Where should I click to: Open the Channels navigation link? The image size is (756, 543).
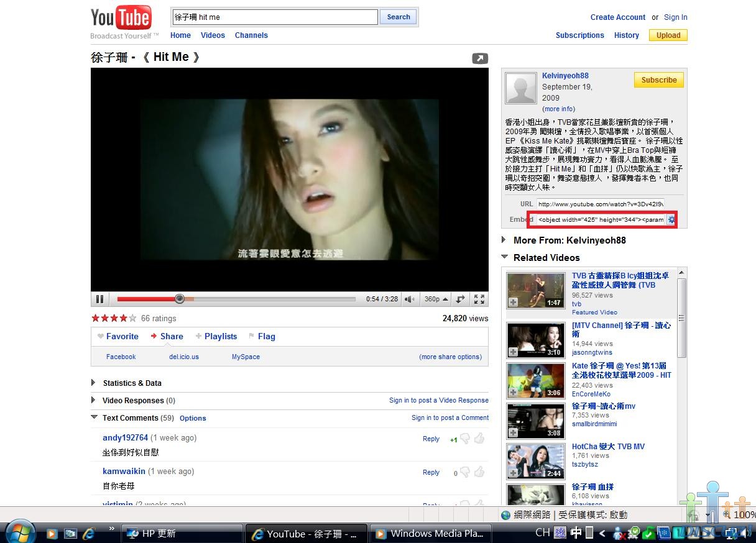(251, 35)
